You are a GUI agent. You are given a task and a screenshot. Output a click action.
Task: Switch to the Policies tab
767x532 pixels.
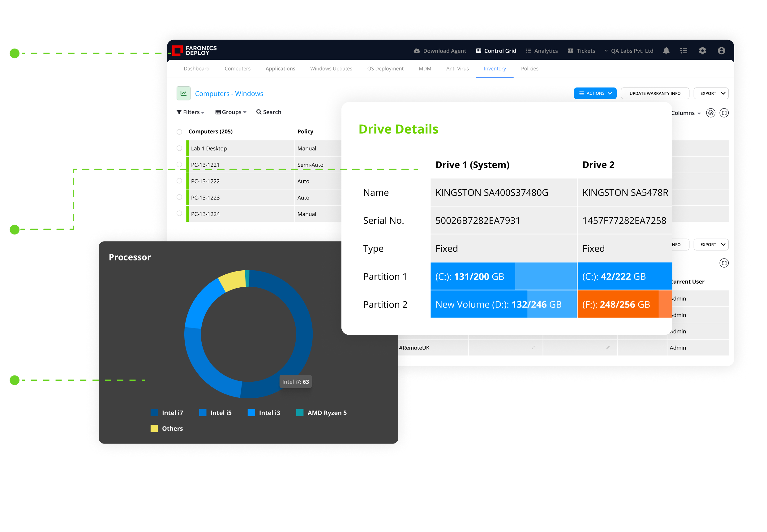click(529, 69)
